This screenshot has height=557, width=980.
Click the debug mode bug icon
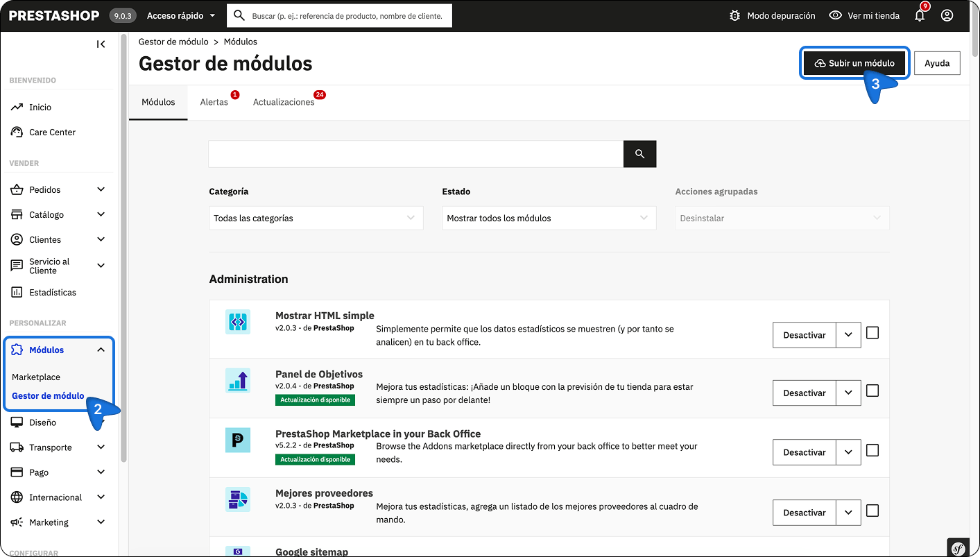pos(735,15)
